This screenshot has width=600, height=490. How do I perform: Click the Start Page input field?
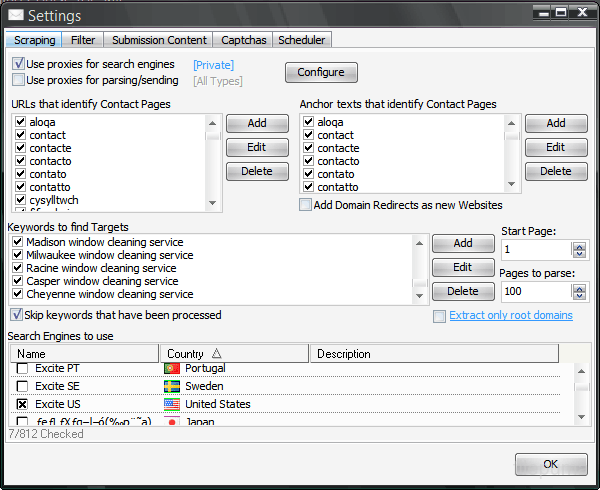tap(536, 249)
